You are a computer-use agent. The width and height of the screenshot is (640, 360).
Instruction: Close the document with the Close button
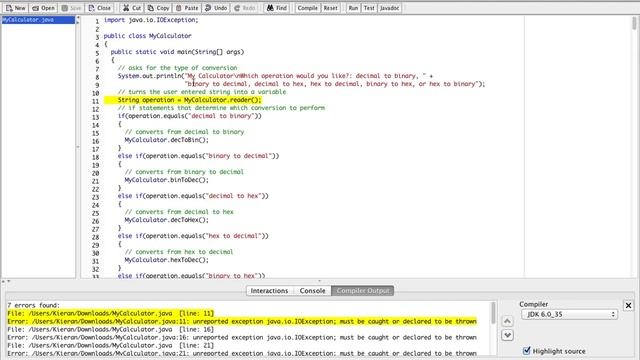click(100, 8)
